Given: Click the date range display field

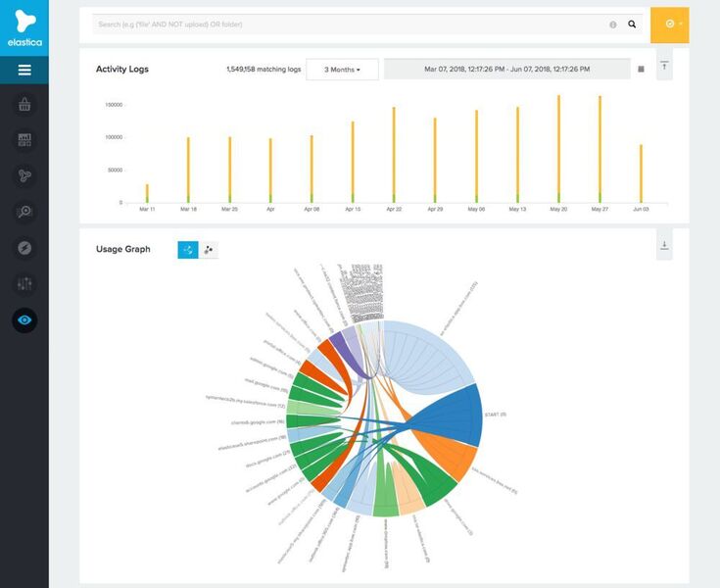Looking at the screenshot, I should 507,69.
